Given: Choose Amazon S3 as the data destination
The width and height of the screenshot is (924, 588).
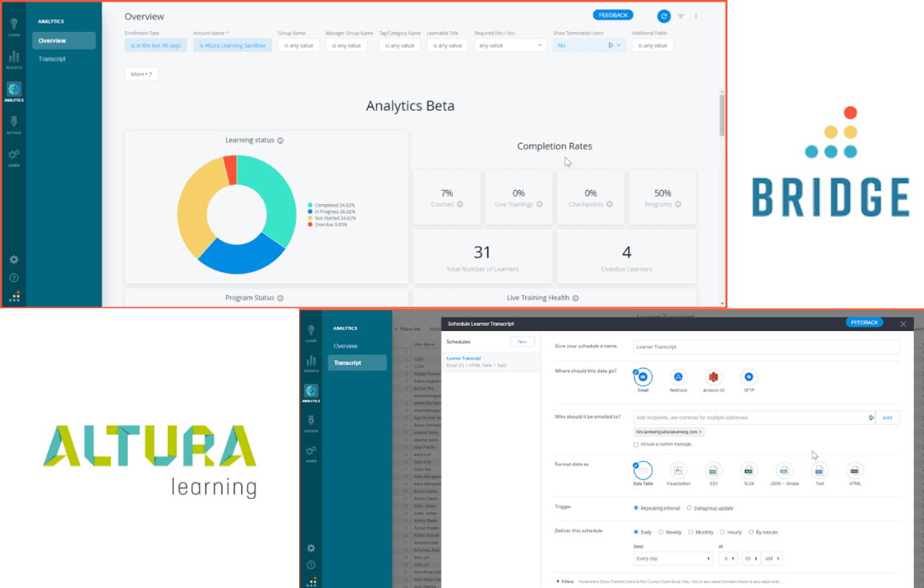Looking at the screenshot, I should (714, 378).
